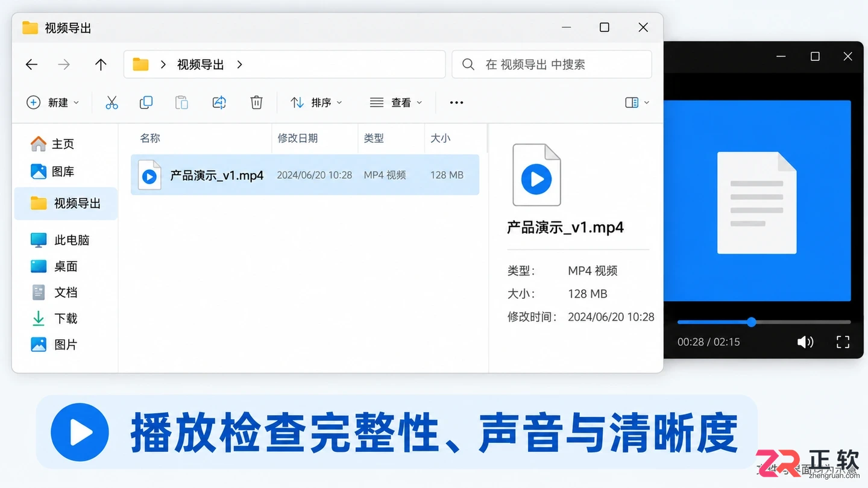Go up one folder level
The width and height of the screenshot is (868, 488).
101,64
